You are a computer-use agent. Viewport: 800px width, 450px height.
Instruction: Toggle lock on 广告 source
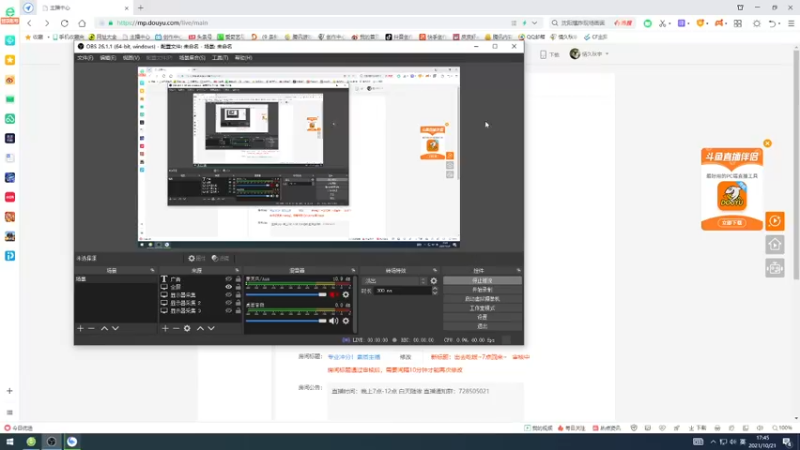coord(238,279)
